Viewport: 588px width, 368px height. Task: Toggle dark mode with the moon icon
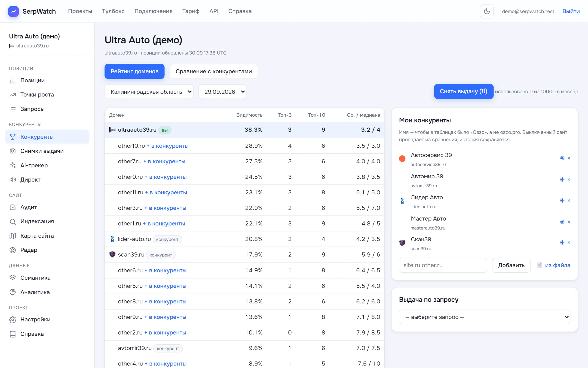click(x=486, y=11)
